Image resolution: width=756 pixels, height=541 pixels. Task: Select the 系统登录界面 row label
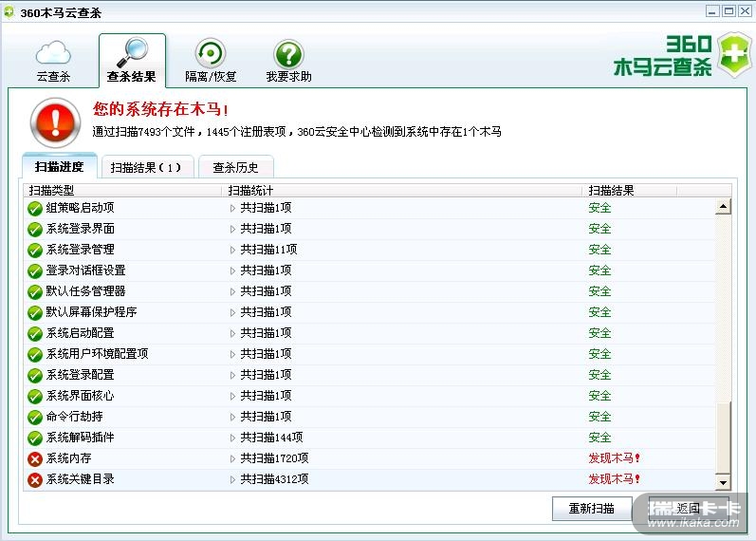point(80,229)
